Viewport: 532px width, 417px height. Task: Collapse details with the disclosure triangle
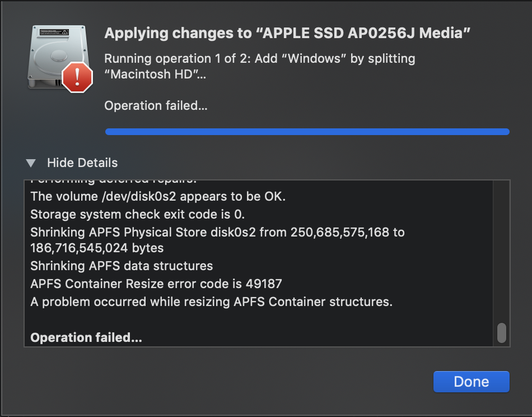pos(31,163)
